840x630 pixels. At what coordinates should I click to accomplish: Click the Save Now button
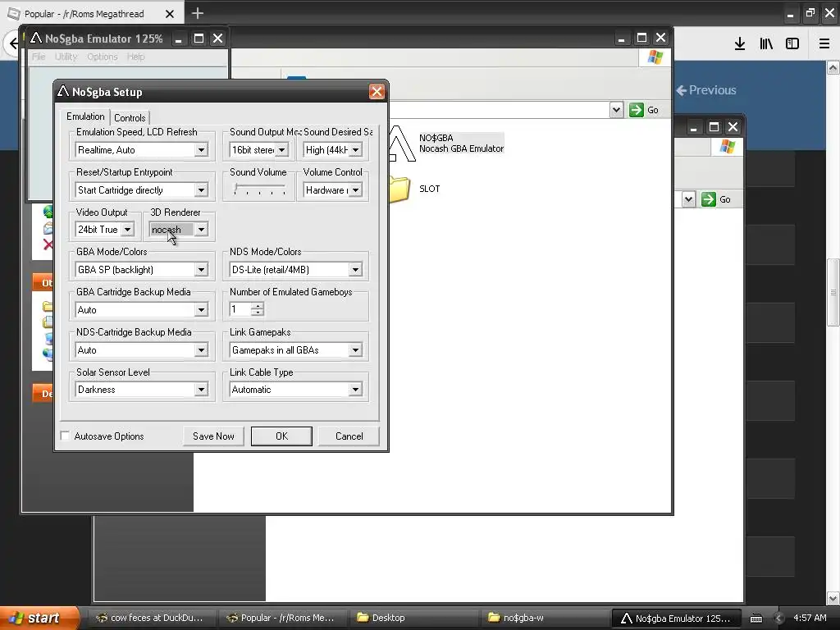tap(213, 436)
